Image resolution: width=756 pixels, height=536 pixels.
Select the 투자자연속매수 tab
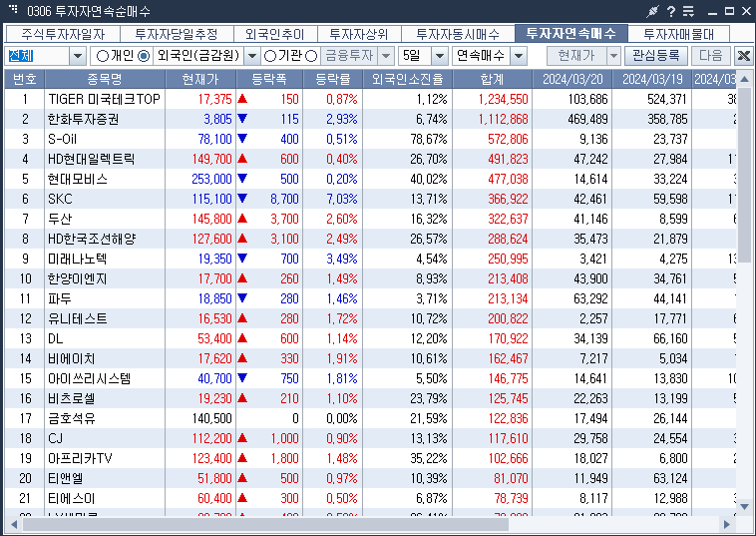[x=571, y=33]
